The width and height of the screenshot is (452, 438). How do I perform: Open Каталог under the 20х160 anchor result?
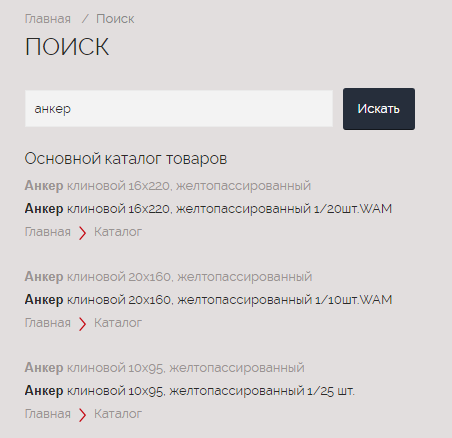pyautogui.click(x=118, y=323)
